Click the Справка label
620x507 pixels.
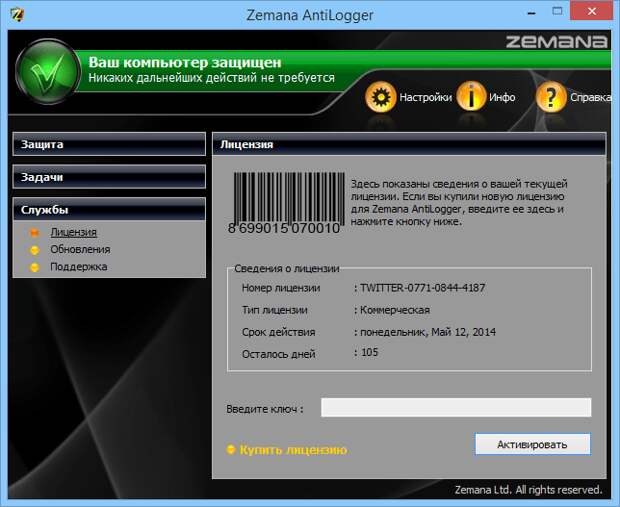point(591,97)
